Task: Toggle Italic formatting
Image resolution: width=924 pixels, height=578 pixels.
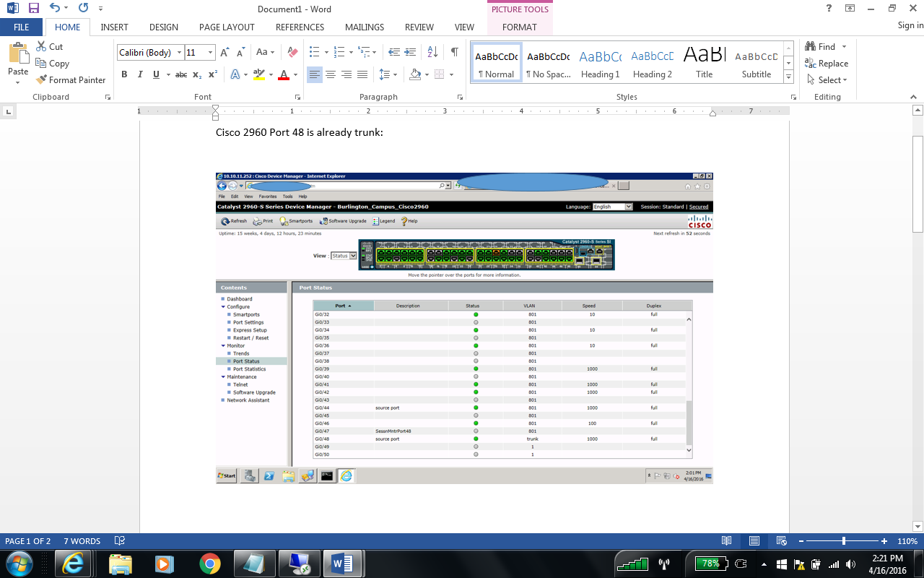Action: tap(140, 74)
